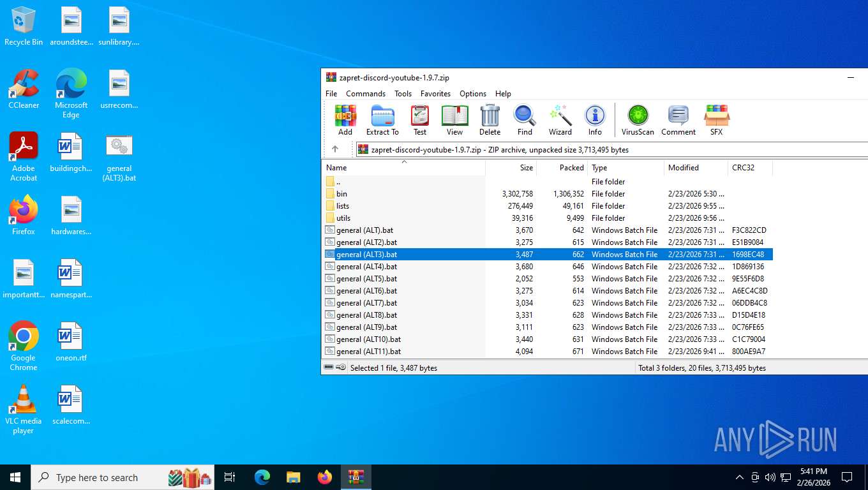Click the Windows Start button
This screenshot has width=868, height=490.
click(15, 477)
